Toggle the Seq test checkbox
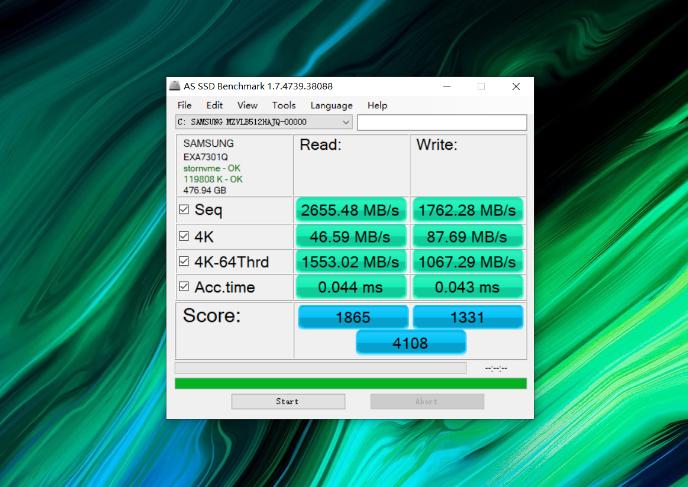Image resolution: width=688 pixels, height=487 pixels. (183, 210)
